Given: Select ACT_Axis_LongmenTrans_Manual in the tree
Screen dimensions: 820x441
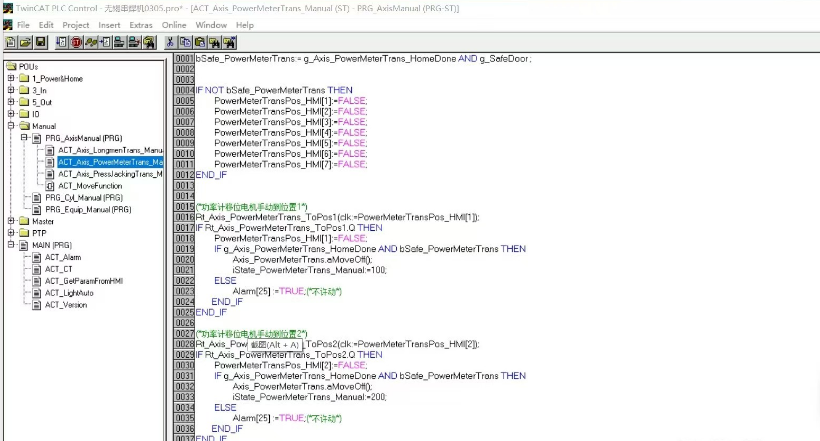Looking at the screenshot, I should [x=110, y=150].
